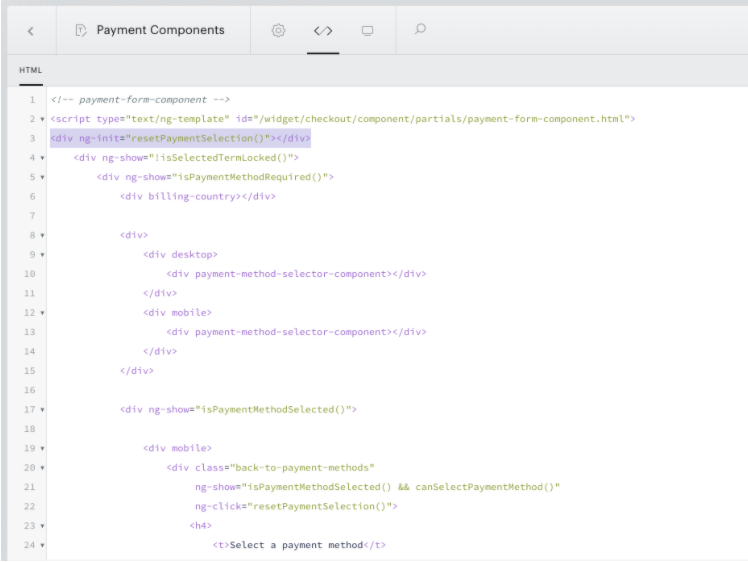Click the ng-click resetPaymentSelection attribute on line 22
748x562 pixels.
[x=296, y=506]
